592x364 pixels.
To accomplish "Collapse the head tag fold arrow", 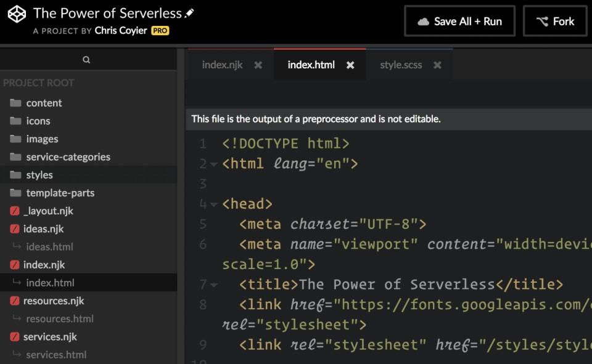I will pos(213,204).
